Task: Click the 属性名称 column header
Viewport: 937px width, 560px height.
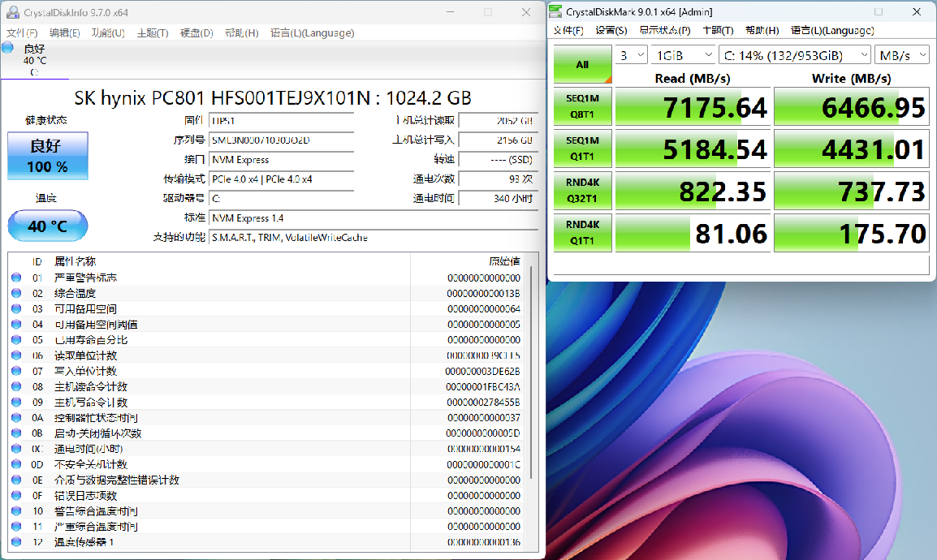Action: (75, 261)
